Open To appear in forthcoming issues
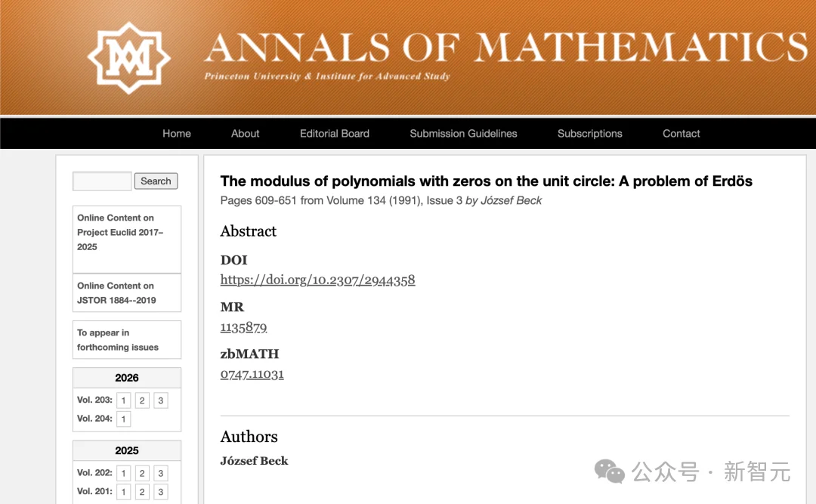 127,339
